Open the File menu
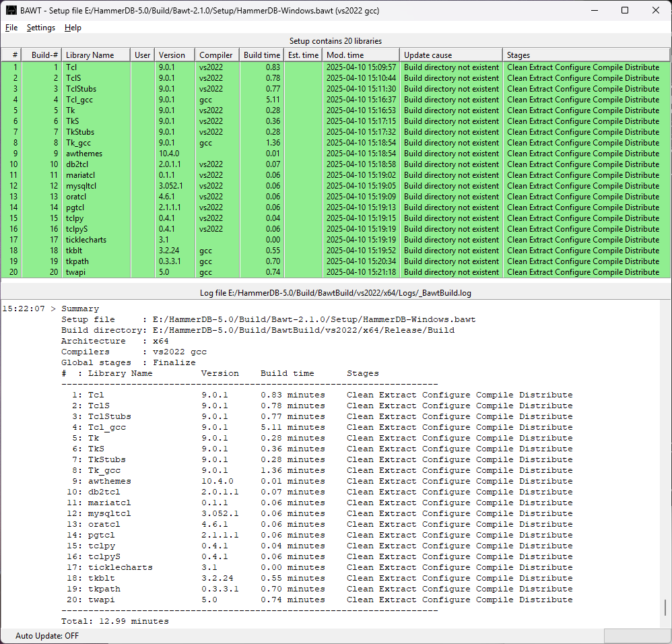This screenshot has width=672, height=644. click(x=11, y=28)
